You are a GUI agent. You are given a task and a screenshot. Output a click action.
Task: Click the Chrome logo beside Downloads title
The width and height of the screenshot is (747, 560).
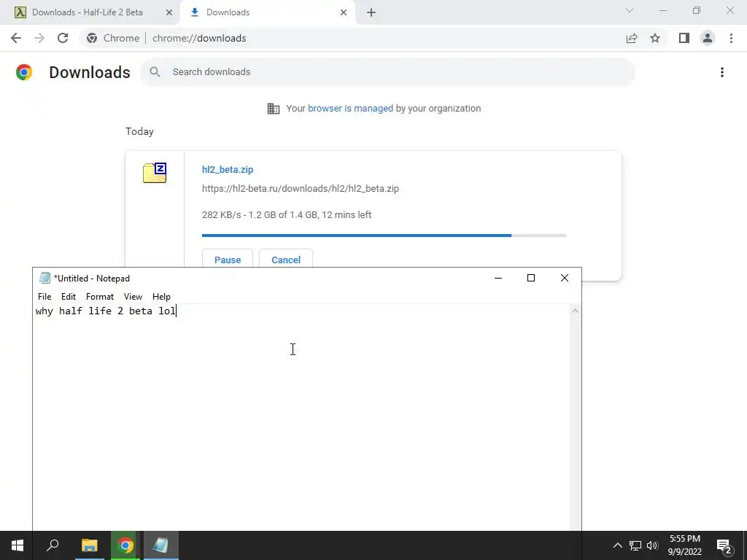(x=24, y=72)
